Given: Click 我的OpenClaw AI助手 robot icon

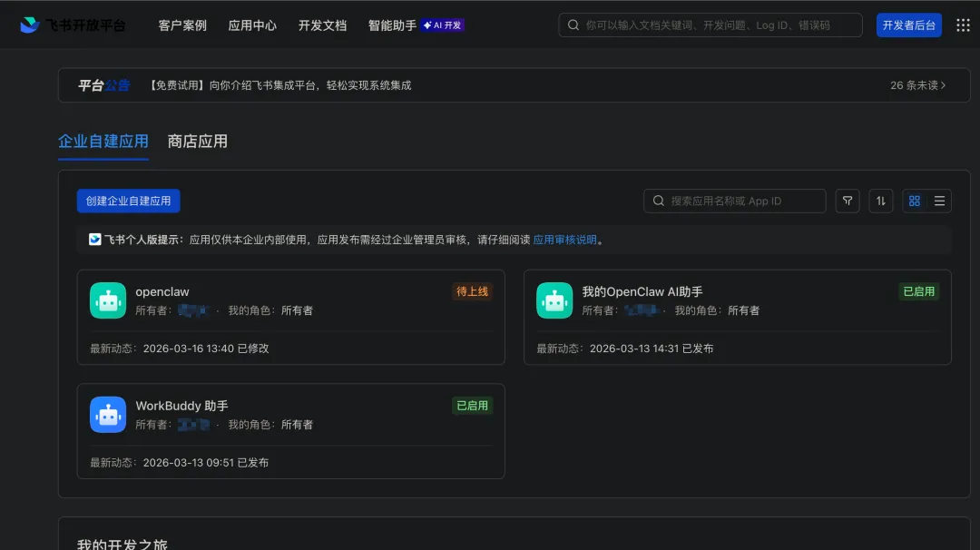Looking at the screenshot, I should tap(554, 300).
